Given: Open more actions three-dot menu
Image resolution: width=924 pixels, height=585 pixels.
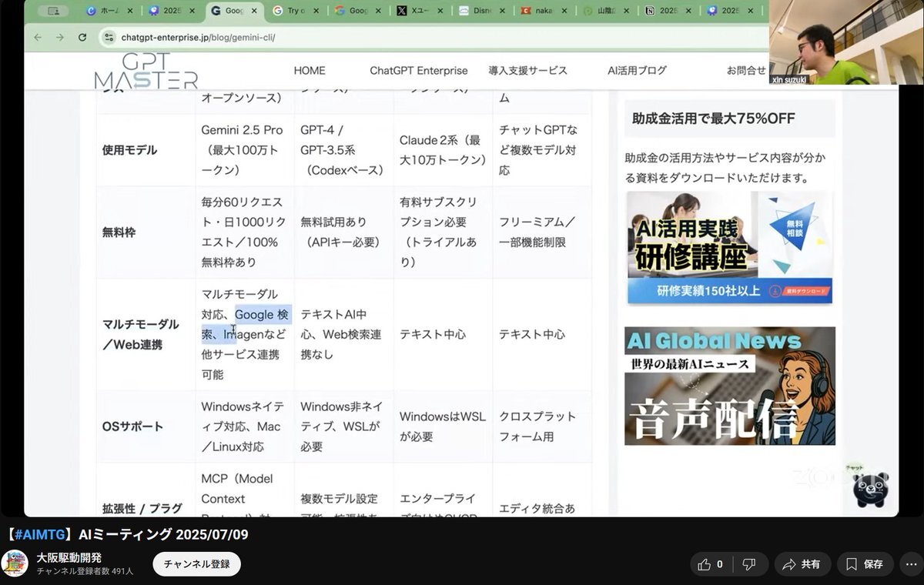Looking at the screenshot, I should (912, 564).
